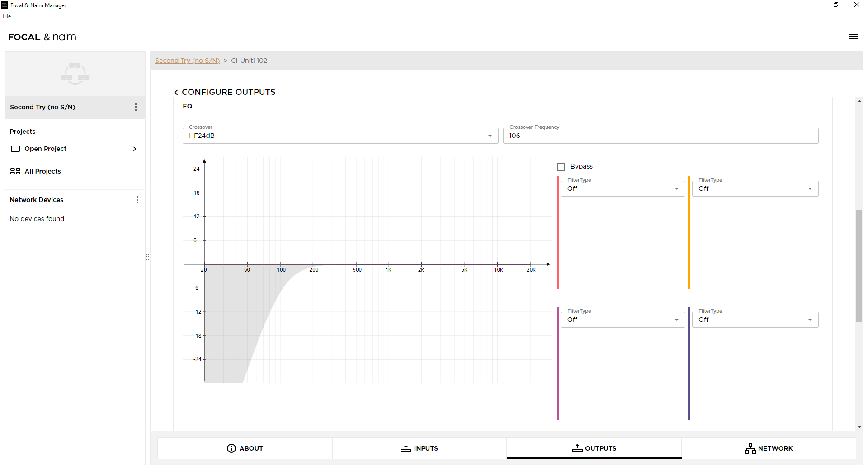Image resolution: width=868 pixels, height=470 pixels.
Task: Open the Network Devices three-dot options menu
Action: click(x=137, y=200)
